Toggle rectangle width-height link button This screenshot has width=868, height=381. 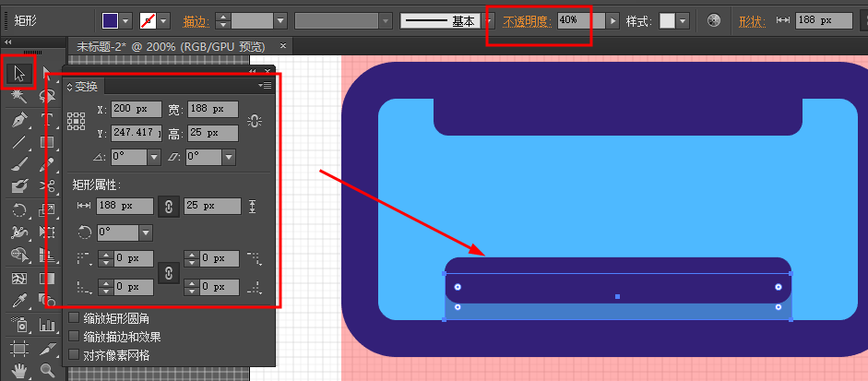pos(169,206)
